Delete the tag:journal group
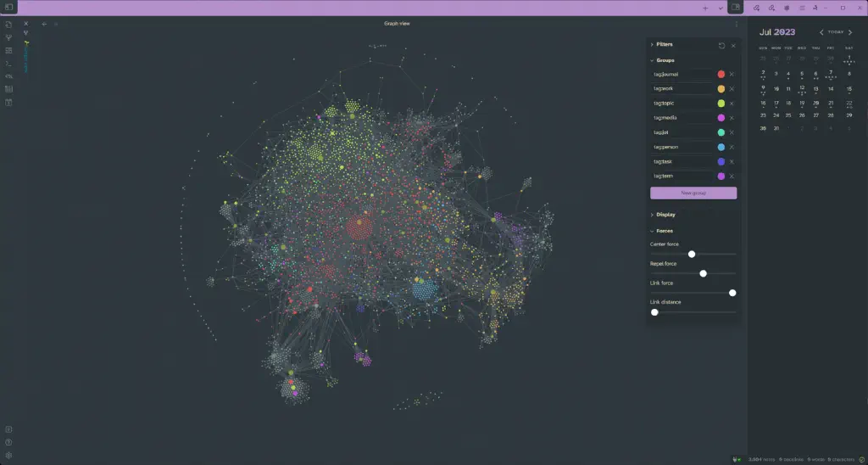The height and width of the screenshot is (465, 868). point(732,75)
